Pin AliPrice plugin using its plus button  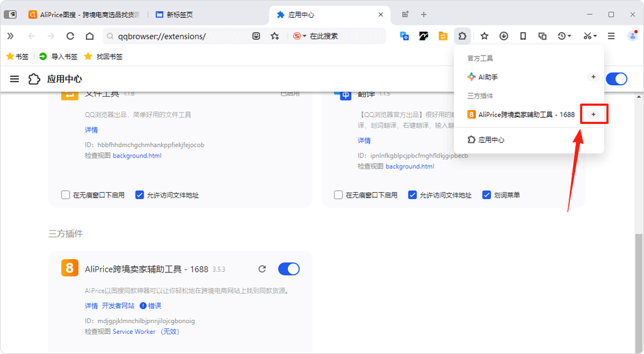[x=593, y=114]
